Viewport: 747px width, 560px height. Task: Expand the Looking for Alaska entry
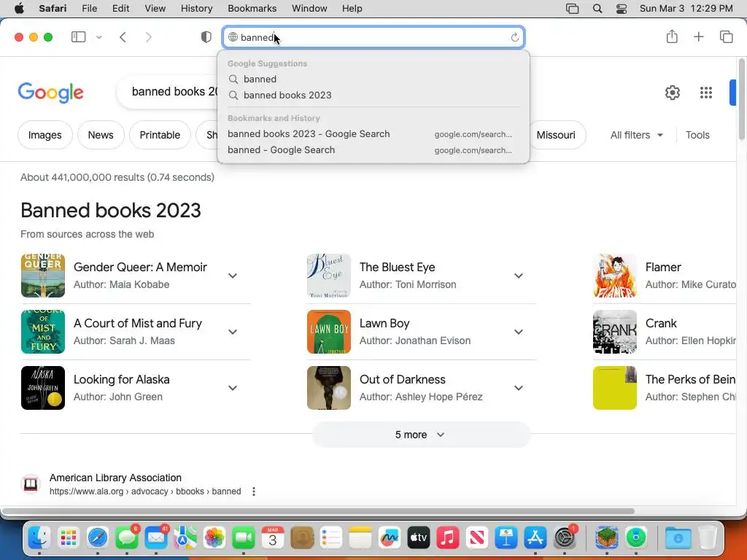click(x=233, y=388)
